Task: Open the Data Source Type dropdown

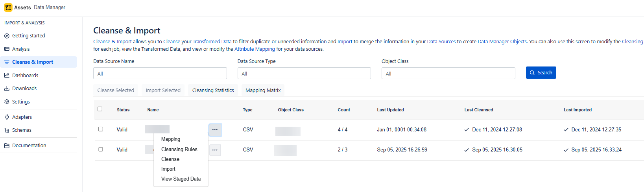Action: [x=304, y=74]
